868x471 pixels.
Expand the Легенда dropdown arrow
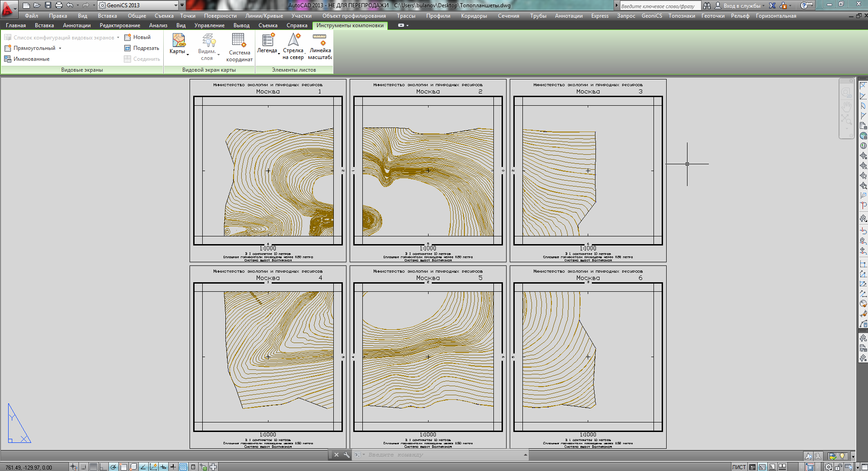coord(279,53)
